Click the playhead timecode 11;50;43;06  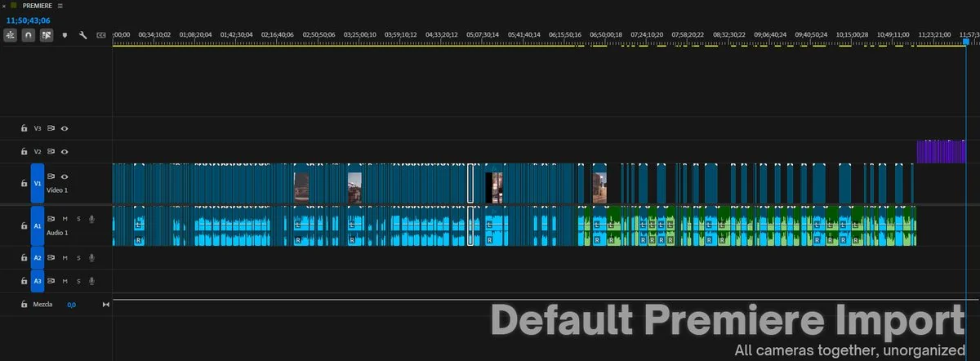(28, 19)
